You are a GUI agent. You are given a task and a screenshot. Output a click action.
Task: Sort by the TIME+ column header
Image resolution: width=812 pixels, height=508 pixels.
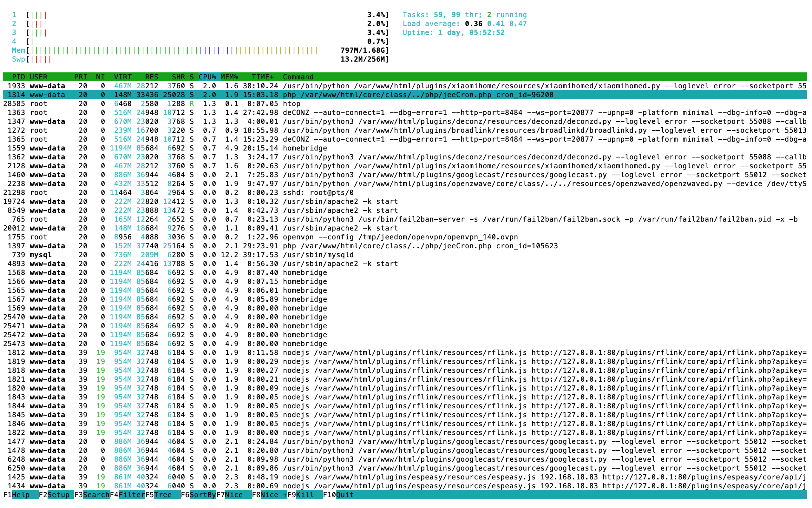(263, 77)
